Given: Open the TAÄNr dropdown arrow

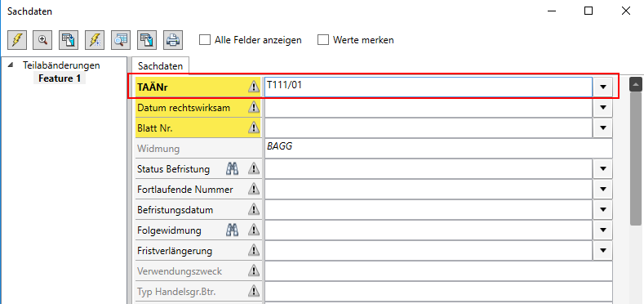Looking at the screenshot, I should tap(603, 87).
